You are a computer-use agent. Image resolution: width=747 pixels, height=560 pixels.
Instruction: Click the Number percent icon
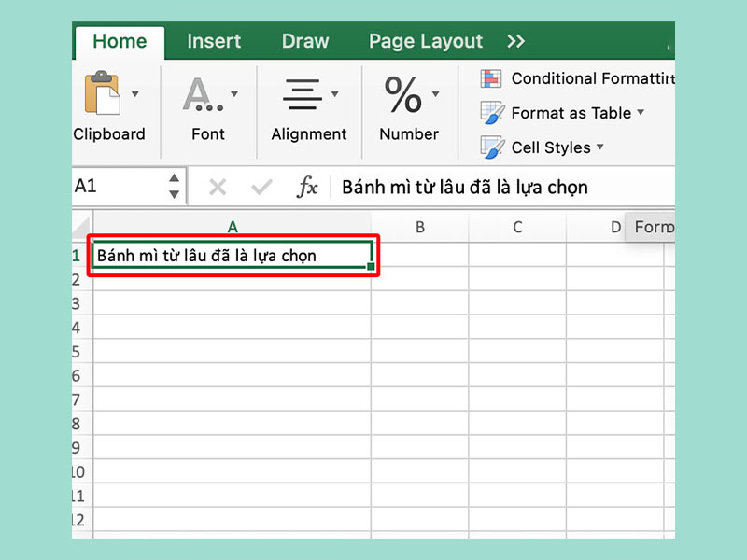(402, 93)
